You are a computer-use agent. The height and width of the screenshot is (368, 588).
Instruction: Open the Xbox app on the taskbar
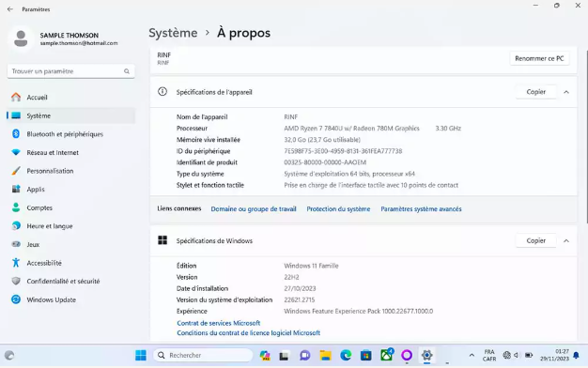click(386, 355)
